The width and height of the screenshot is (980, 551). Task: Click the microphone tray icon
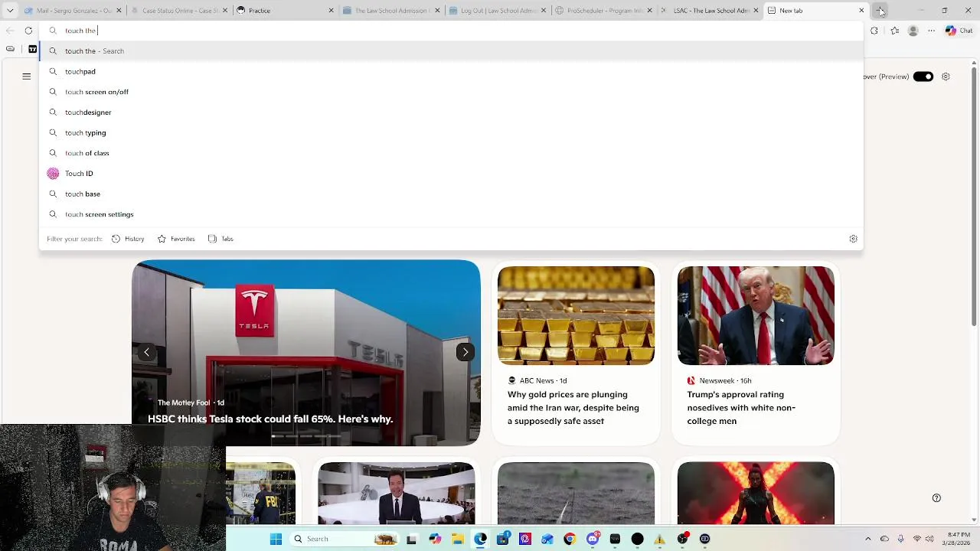[900, 539]
